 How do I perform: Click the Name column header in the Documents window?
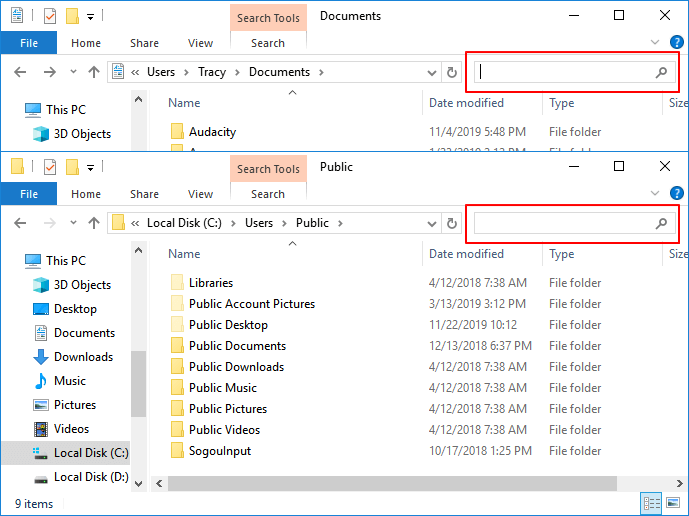click(184, 103)
